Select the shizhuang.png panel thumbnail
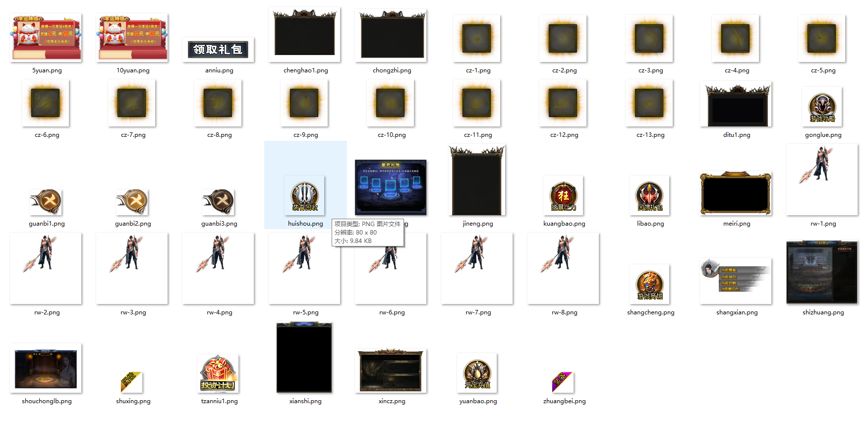The image size is (868, 425). (x=822, y=272)
